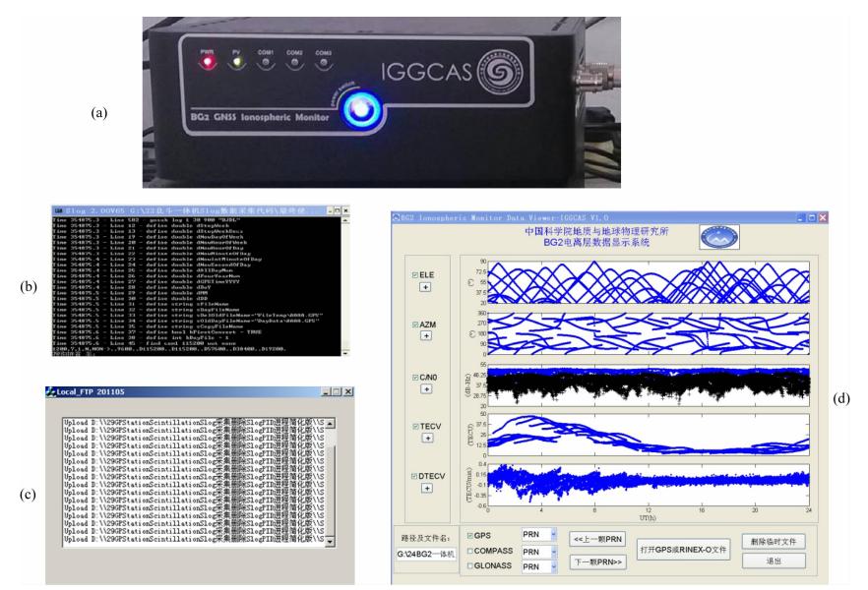Image resolution: width=868 pixels, height=590 pixels.
Task: Click the PV indicator light on the device
Action: pos(237,62)
